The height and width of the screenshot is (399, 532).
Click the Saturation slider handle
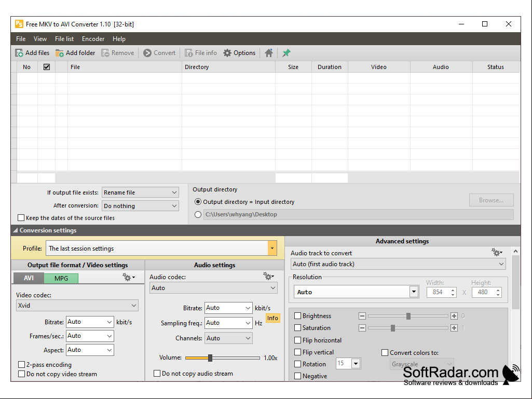coord(392,328)
